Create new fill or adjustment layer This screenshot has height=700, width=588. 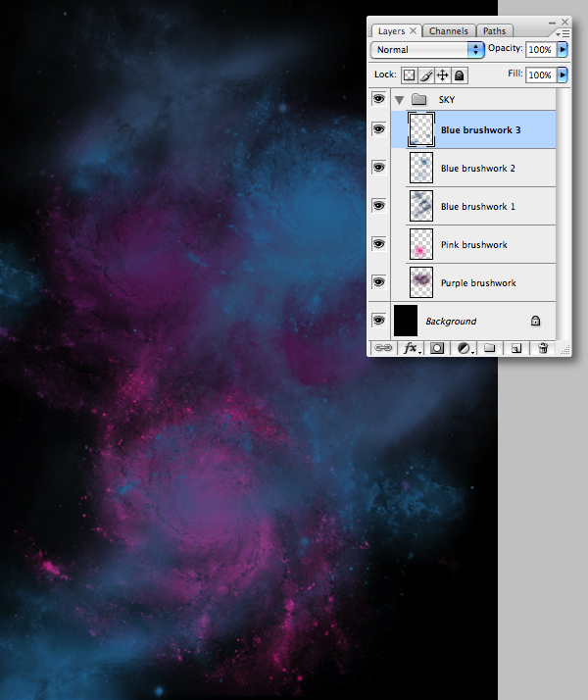pos(465,348)
